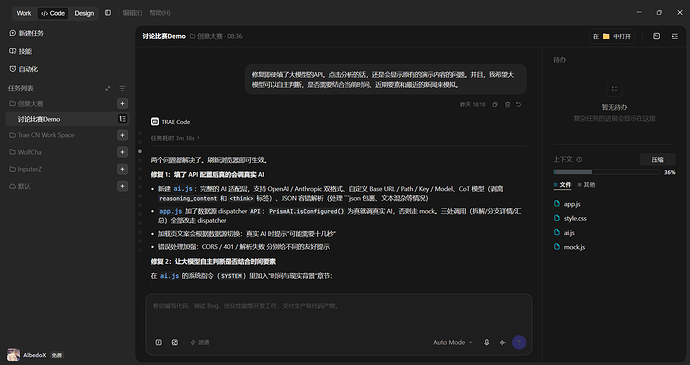
Task: Open 新建任务 in the sidebar
Action: pyautogui.click(x=26, y=33)
